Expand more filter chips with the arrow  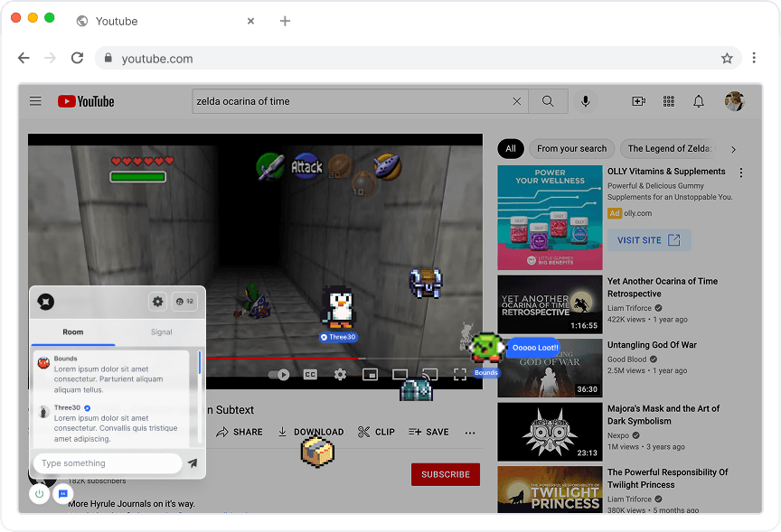pyautogui.click(x=733, y=149)
